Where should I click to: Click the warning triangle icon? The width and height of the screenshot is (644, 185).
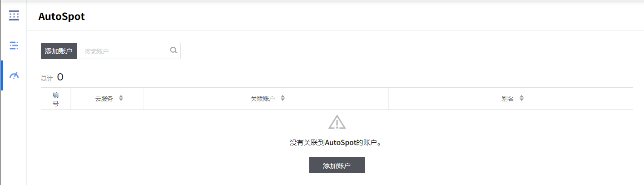[337, 122]
